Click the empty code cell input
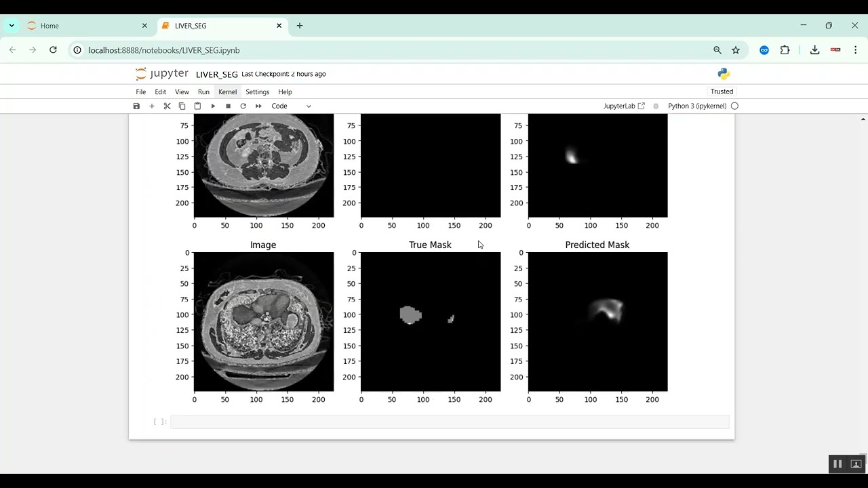The image size is (868, 488). tap(450, 422)
